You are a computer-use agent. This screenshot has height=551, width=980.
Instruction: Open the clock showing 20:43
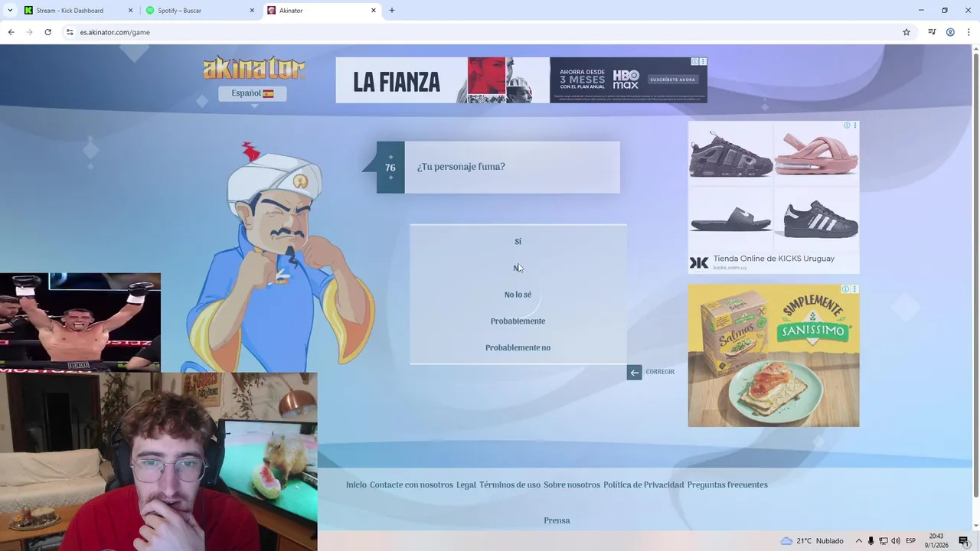936,540
